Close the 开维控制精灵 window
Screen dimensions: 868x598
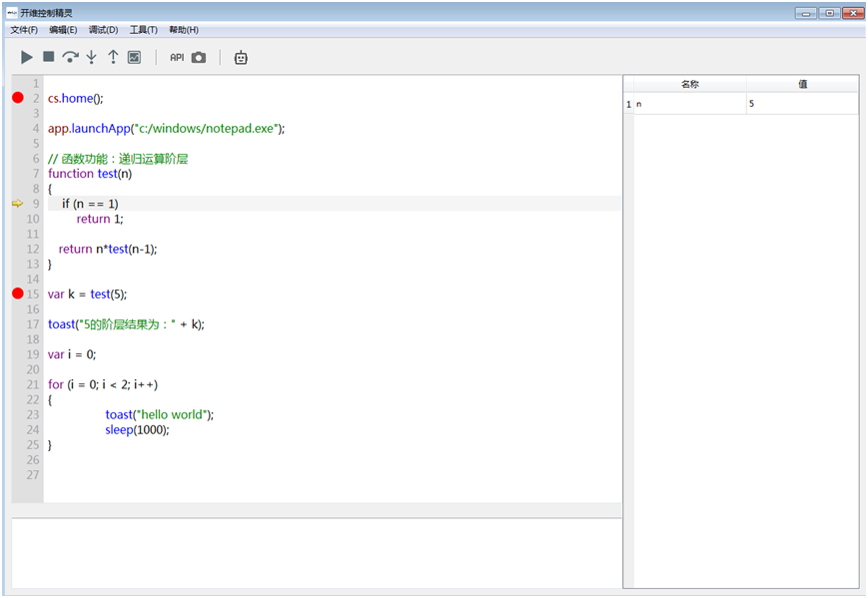tap(853, 13)
